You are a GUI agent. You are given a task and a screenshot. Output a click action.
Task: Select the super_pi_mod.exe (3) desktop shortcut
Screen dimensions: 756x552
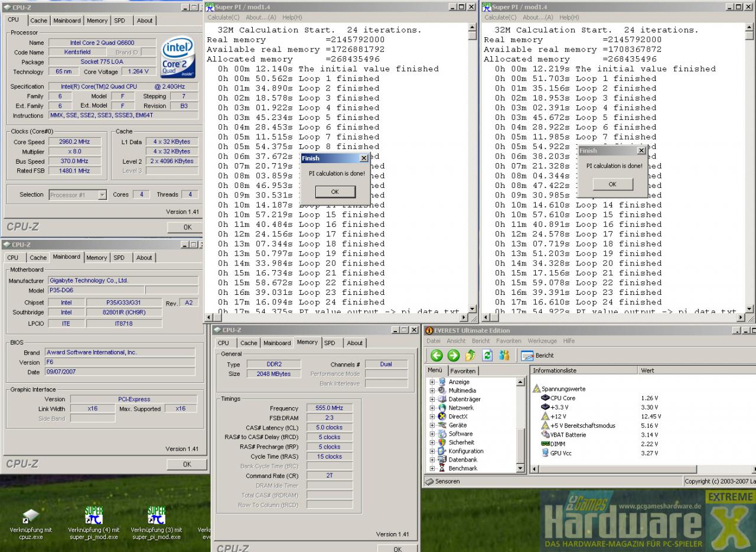pos(156,516)
